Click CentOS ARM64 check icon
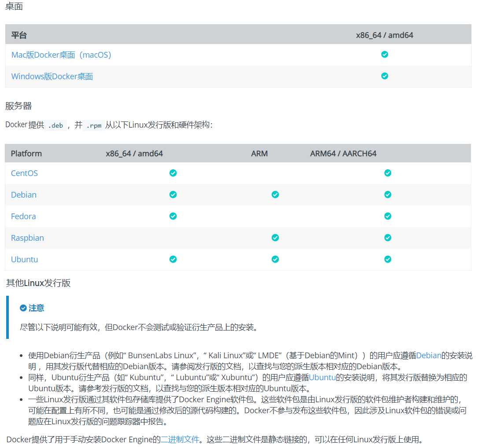Viewport: 477px width, 448px height. (388, 173)
